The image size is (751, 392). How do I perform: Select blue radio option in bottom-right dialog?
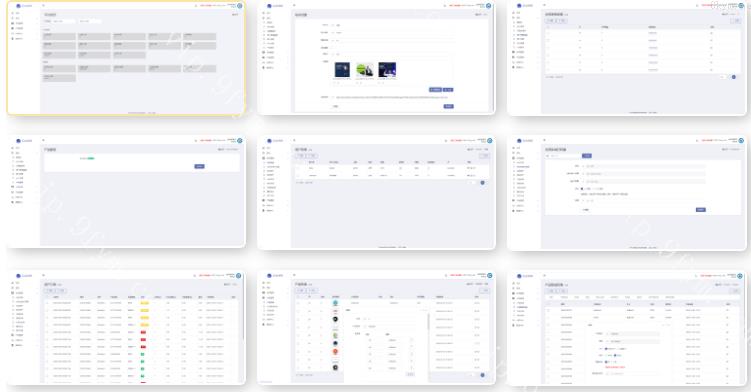(606, 349)
